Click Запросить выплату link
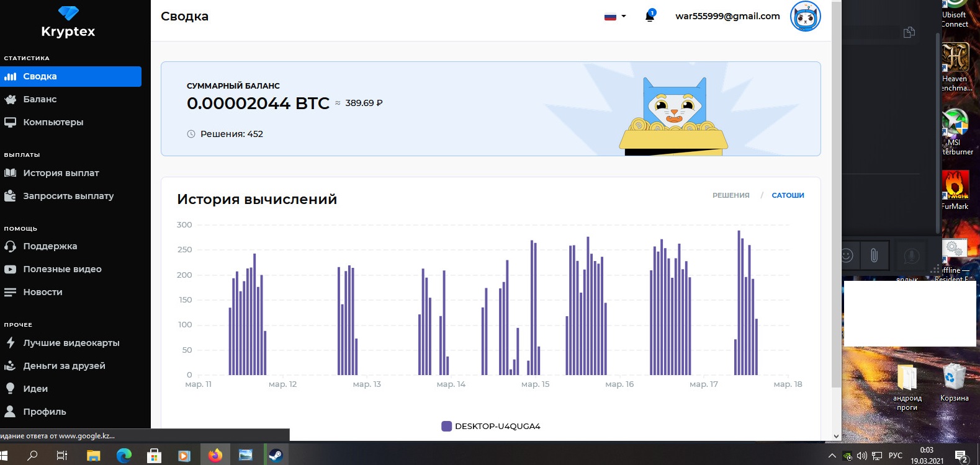Image resolution: width=980 pixels, height=465 pixels. coord(68,196)
